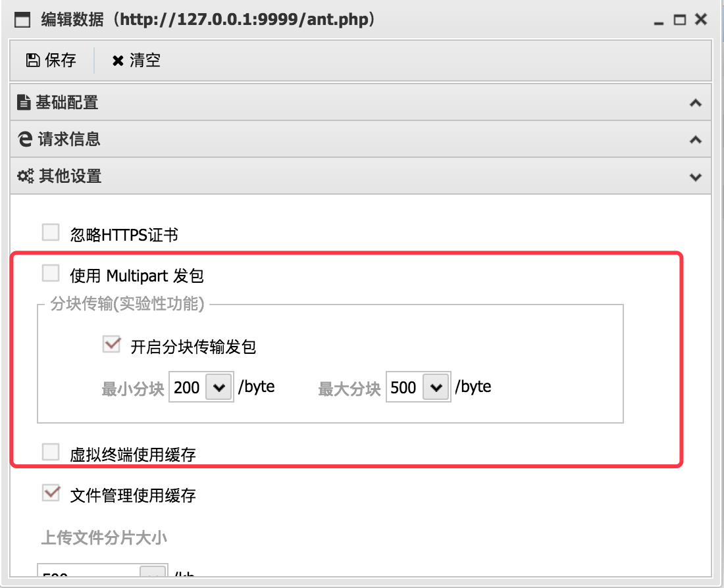Expand the 基础配置 section chevron
The image size is (724, 588).
[696, 103]
